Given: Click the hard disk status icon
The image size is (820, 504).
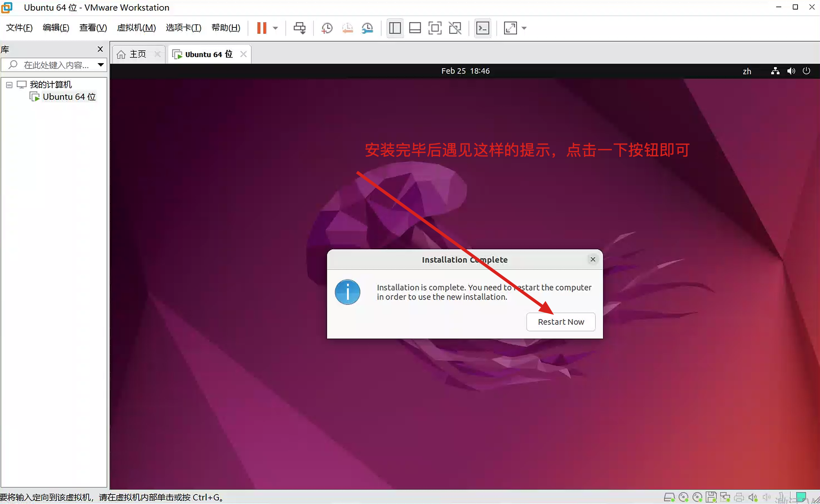Looking at the screenshot, I should click(669, 497).
